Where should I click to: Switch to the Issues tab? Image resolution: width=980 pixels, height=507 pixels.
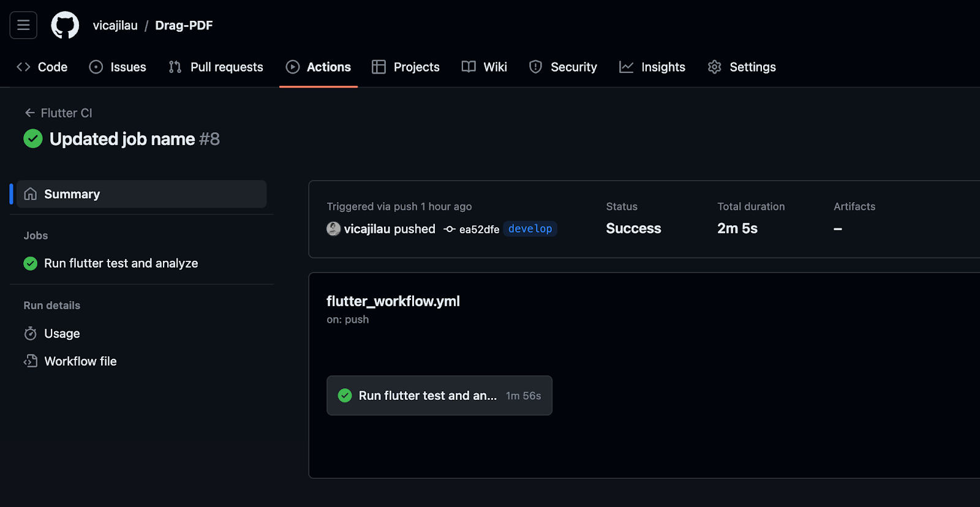(x=118, y=67)
